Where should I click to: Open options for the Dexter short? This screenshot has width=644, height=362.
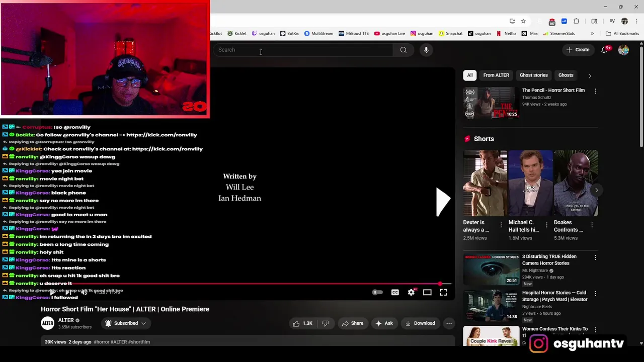[x=501, y=225]
